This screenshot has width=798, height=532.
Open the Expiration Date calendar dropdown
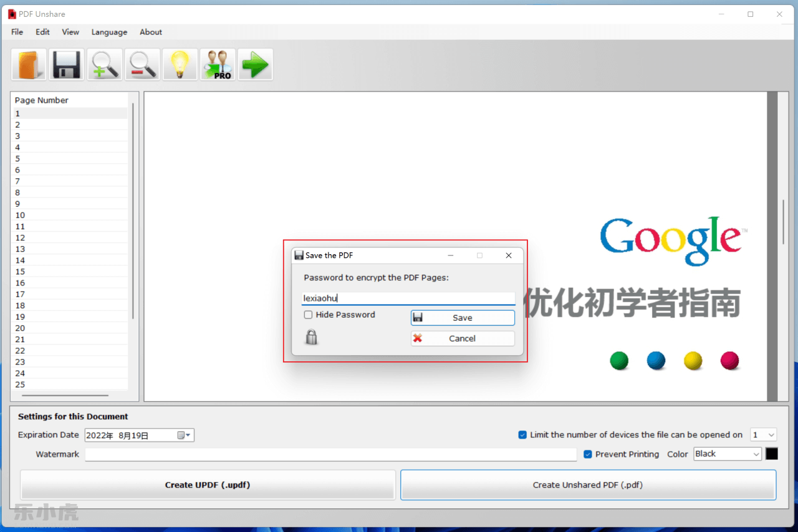pos(185,435)
